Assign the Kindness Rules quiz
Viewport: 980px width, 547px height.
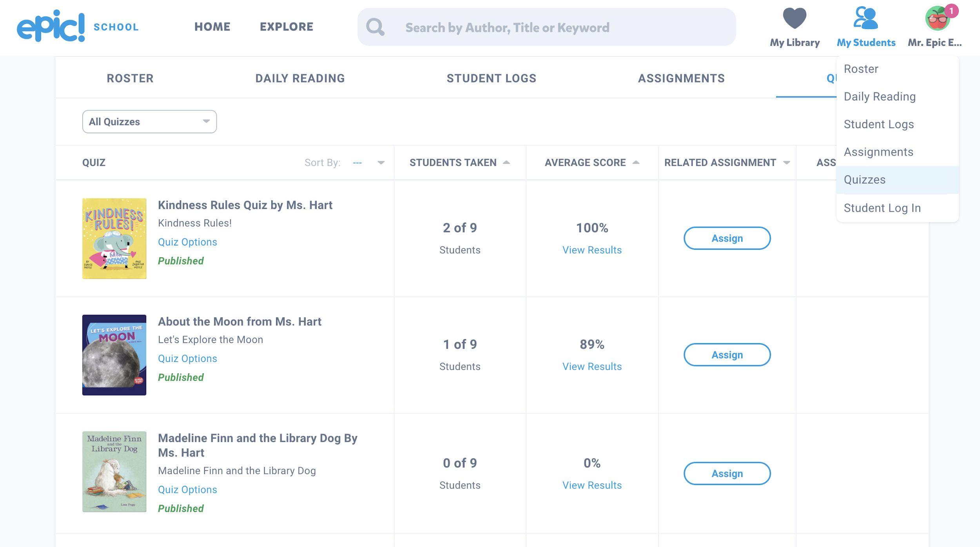(727, 238)
